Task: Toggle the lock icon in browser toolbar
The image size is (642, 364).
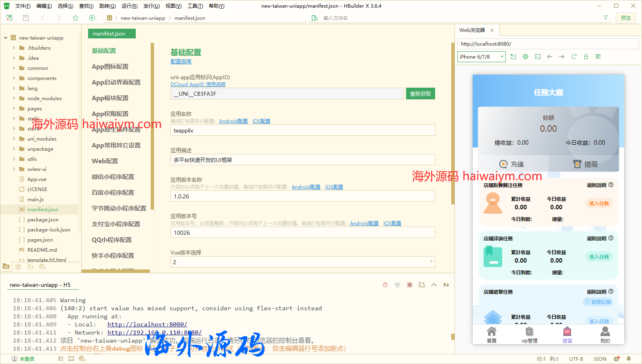Action: pos(586,57)
